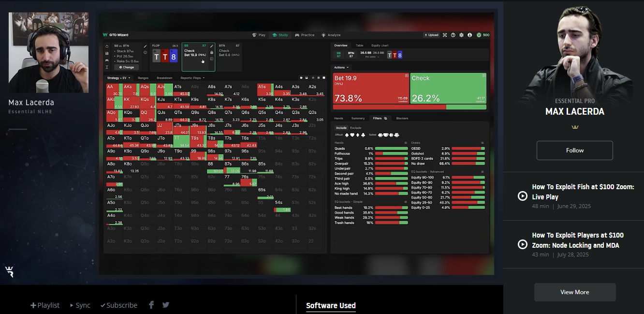Open the Actions dropdown
Image resolution: width=644 pixels, height=314 pixels.
(341, 67)
